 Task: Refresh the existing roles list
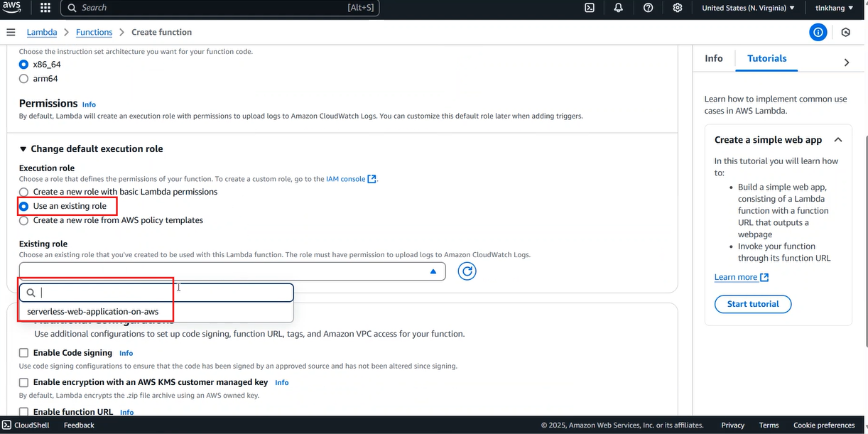(467, 271)
